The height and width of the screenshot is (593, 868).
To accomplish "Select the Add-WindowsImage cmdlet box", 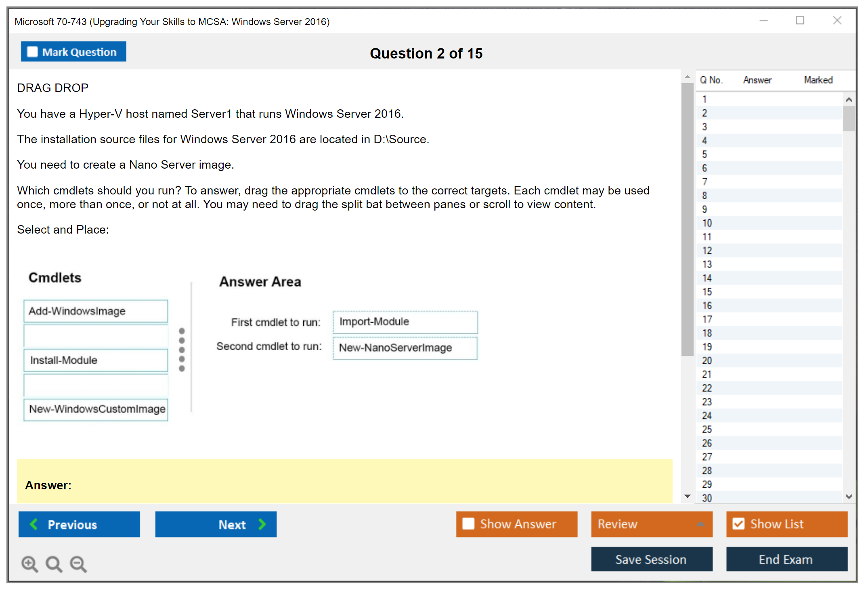I will tap(96, 311).
